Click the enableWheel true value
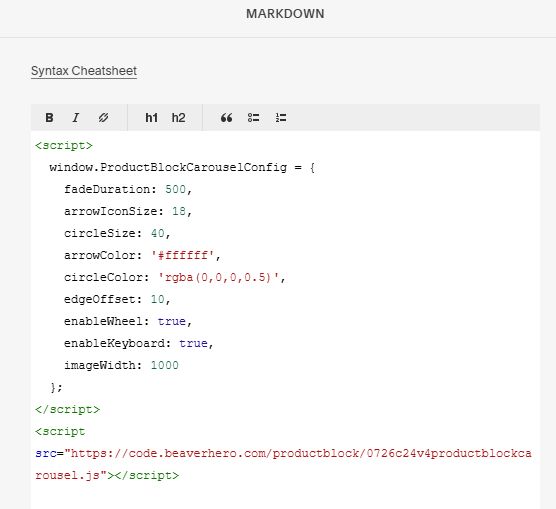556x509 pixels. pyautogui.click(x=172, y=321)
